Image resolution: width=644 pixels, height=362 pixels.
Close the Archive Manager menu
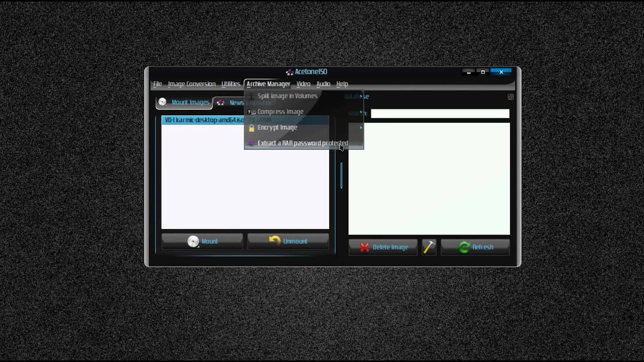(268, 84)
